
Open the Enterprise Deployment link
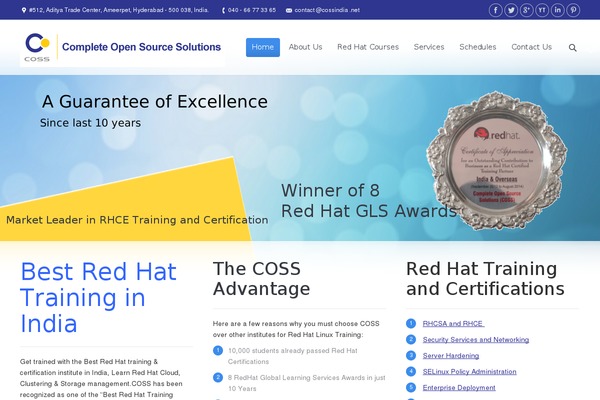pos(459,388)
